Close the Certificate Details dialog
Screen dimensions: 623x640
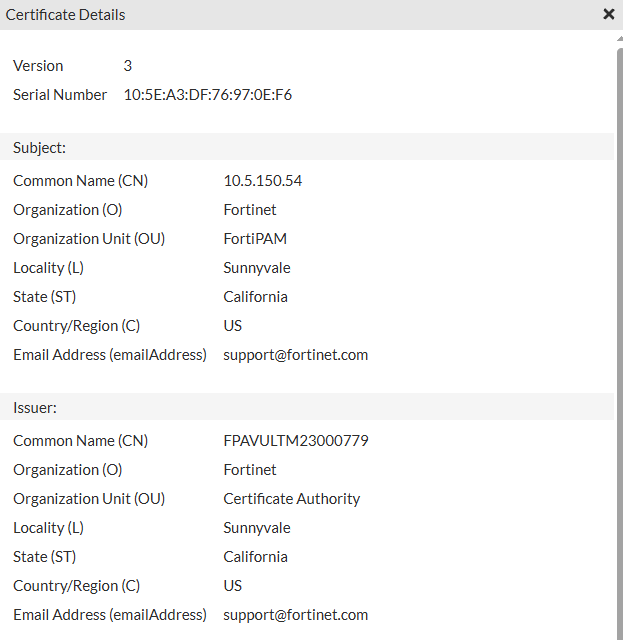pyautogui.click(x=609, y=15)
